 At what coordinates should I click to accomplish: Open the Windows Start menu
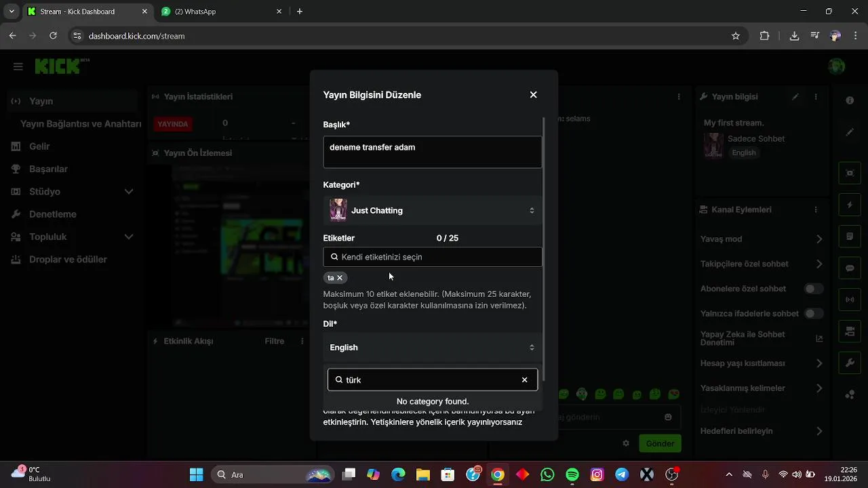point(196,474)
